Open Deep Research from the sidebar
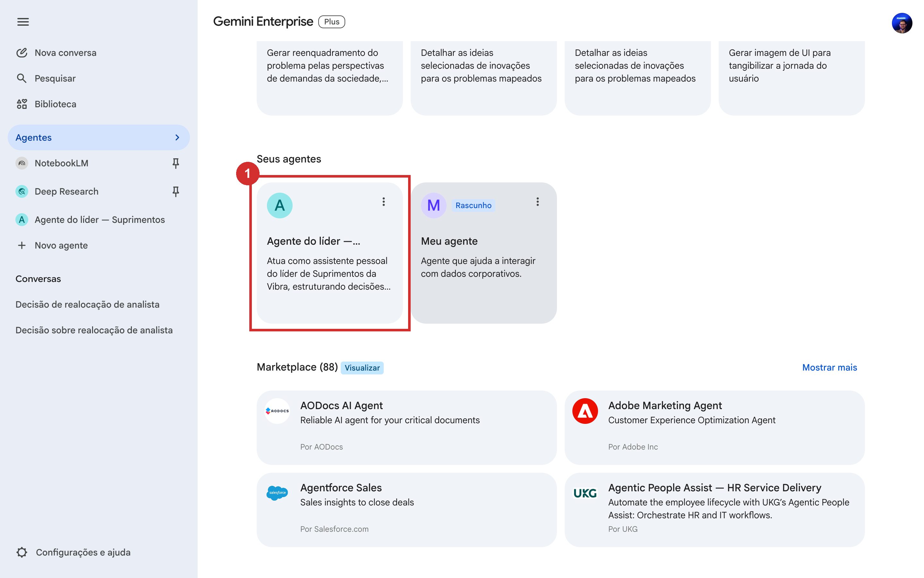 click(x=98, y=191)
